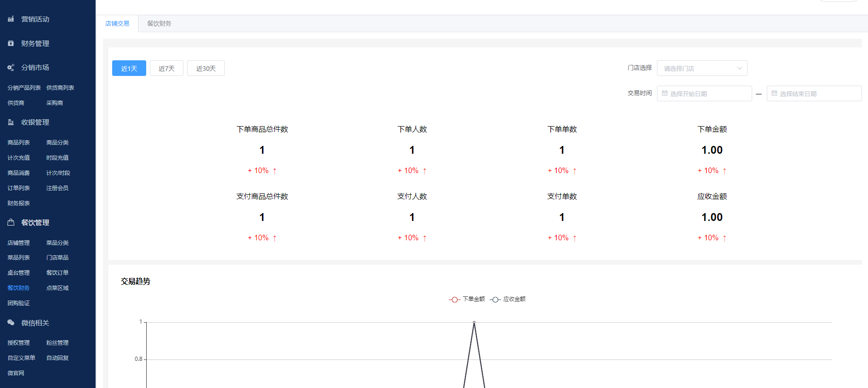Image resolution: width=868 pixels, height=388 pixels.
Task: Click the 微信相关 WeChat icon
Action: [x=11, y=323]
